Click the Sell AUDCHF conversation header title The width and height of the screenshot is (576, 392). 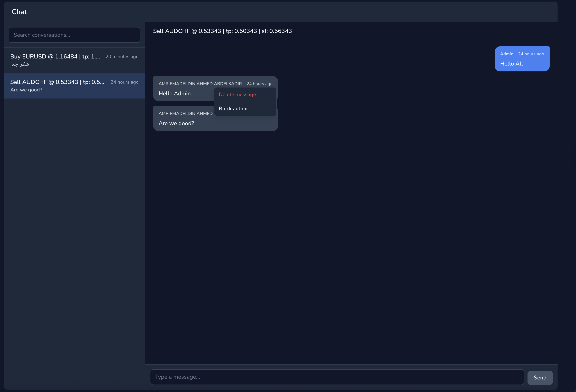(222, 31)
